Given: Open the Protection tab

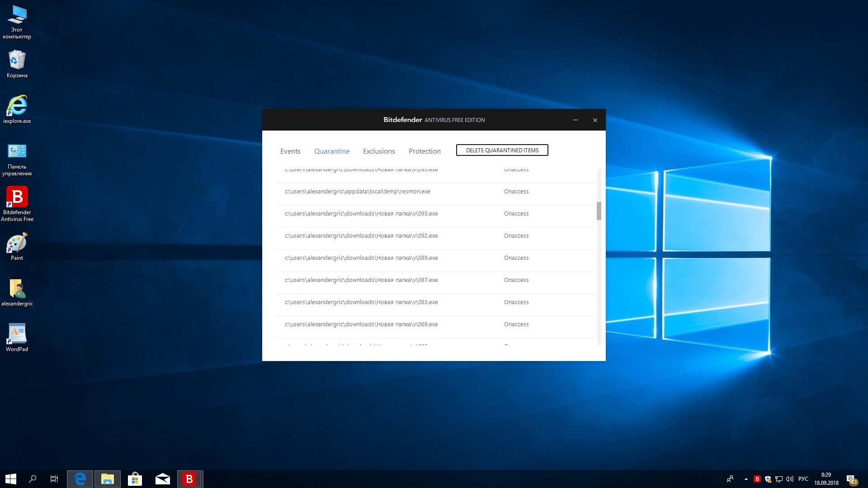Looking at the screenshot, I should (x=425, y=151).
